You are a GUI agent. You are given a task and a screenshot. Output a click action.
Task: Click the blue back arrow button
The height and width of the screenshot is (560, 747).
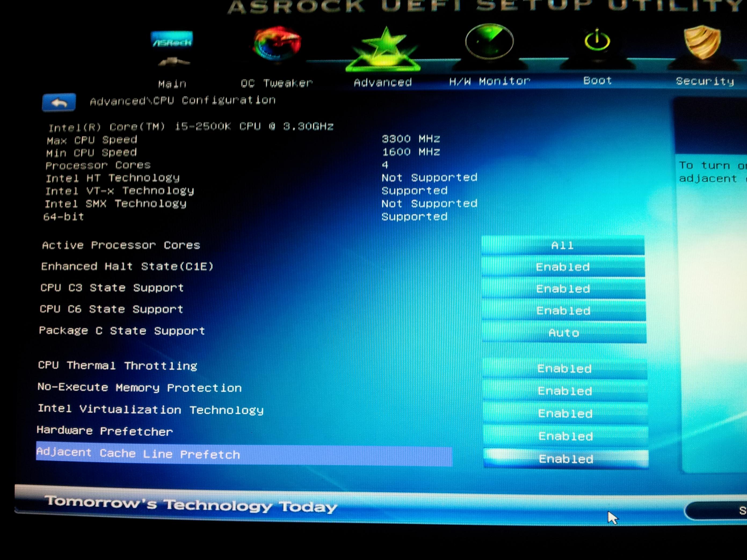pyautogui.click(x=59, y=102)
